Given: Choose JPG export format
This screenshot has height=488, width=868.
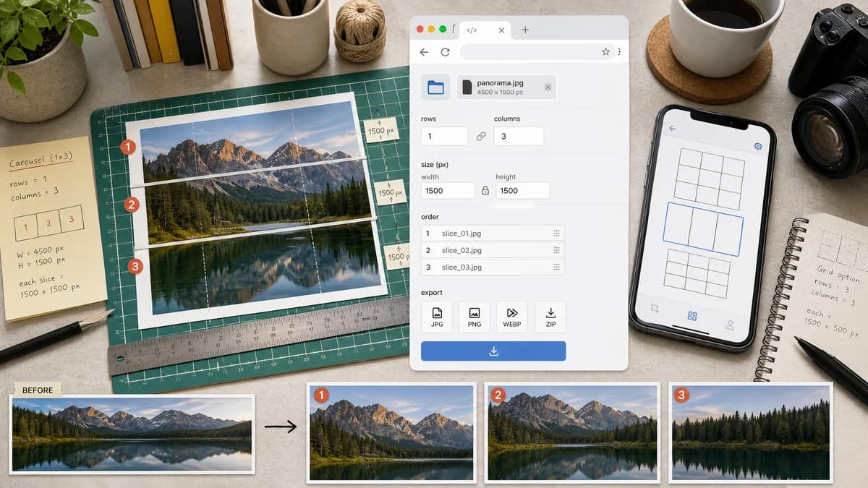Looking at the screenshot, I should coord(437,317).
